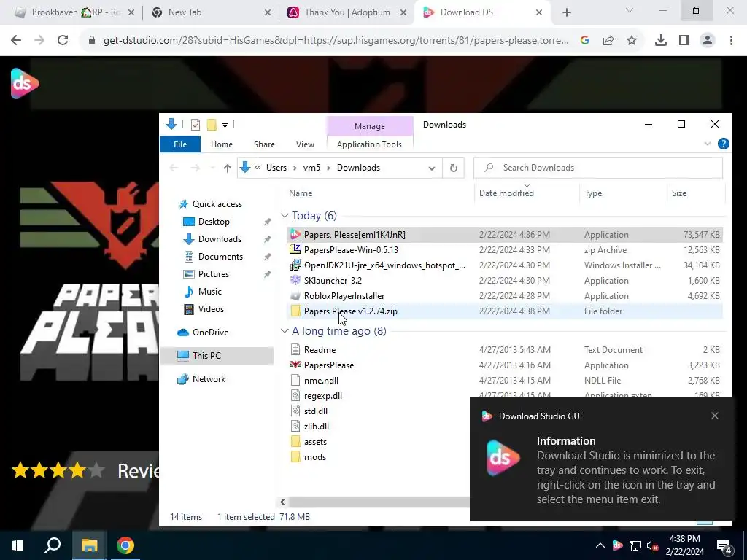
Task: Click New folder quick access toolbar icon
Action: pos(212,125)
